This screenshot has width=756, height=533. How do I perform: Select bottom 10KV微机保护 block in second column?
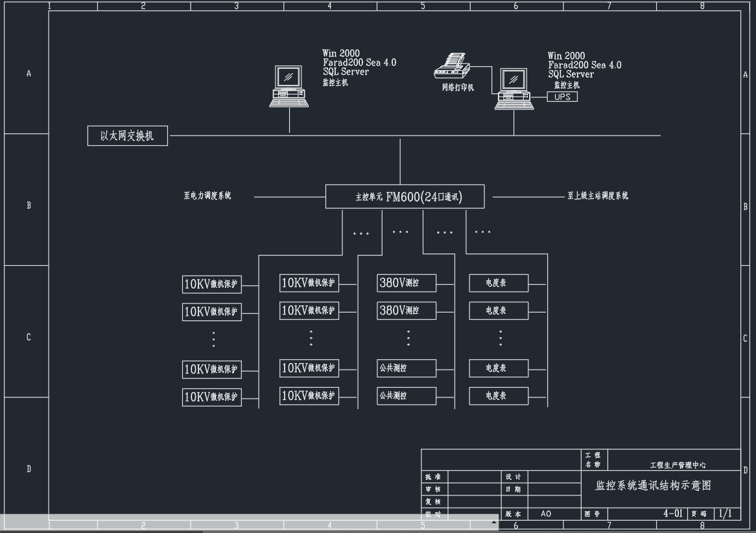click(x=309, y=396)
